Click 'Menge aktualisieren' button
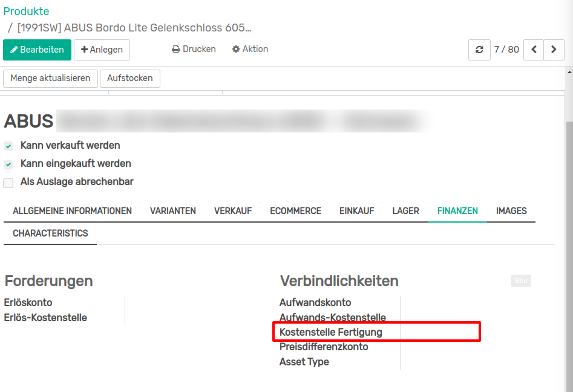573x392 pixels. [50, 78]
